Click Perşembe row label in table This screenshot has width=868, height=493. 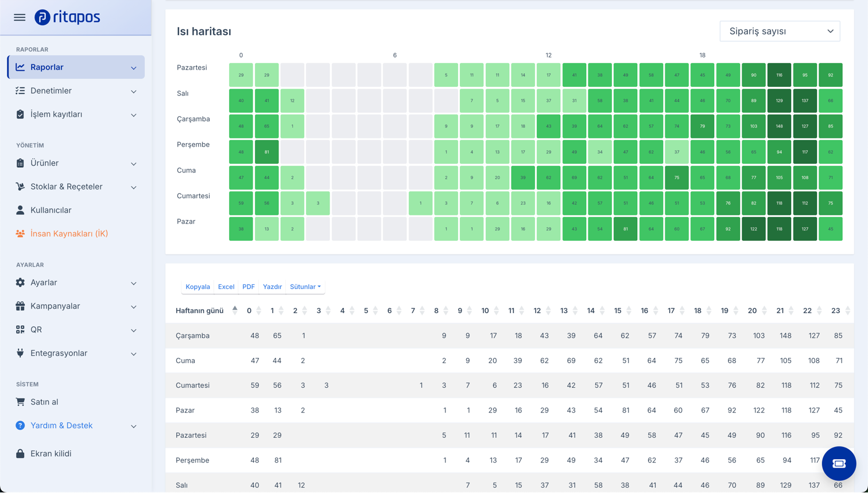pos(192,460)
